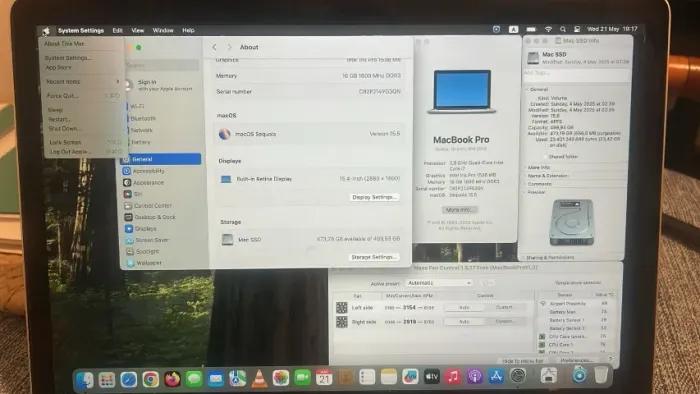
Task: Open Calendar showing 21 in Dock
Action: click(324, 378)
